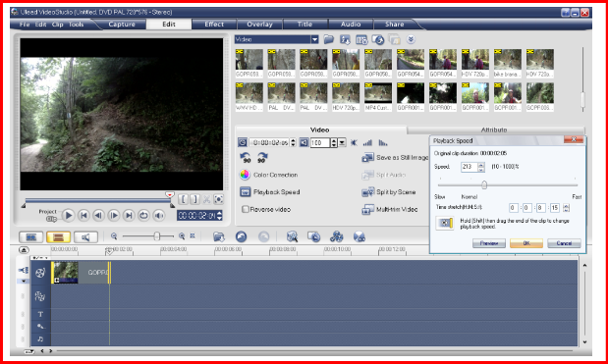
Task: Click Preview in Playback Speed dialog
Action: [x=489, y=243]
